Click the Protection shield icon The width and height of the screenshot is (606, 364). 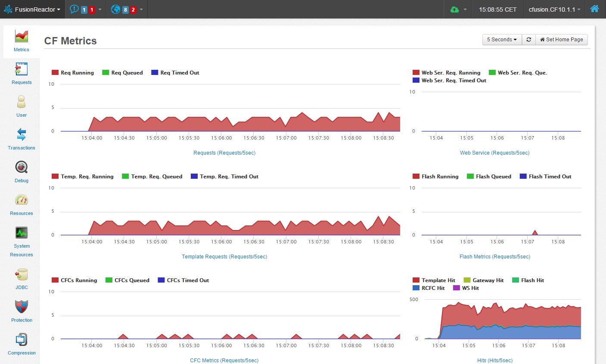(21, 308)
